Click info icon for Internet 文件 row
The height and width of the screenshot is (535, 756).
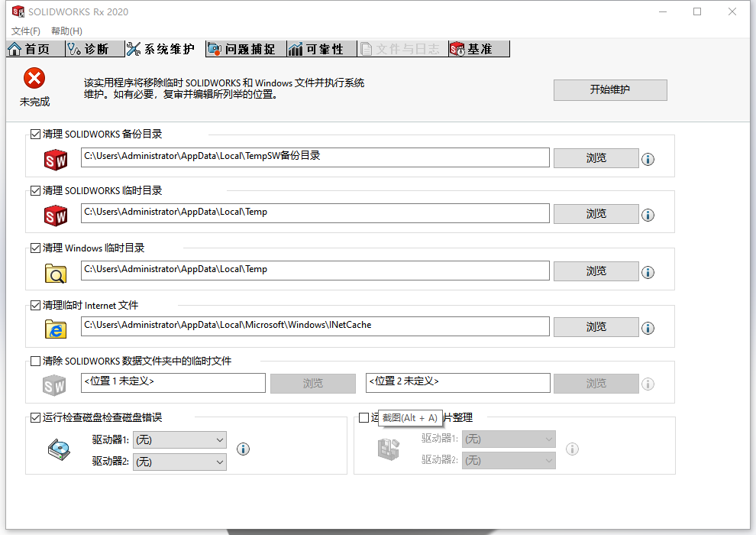(648, 328)
